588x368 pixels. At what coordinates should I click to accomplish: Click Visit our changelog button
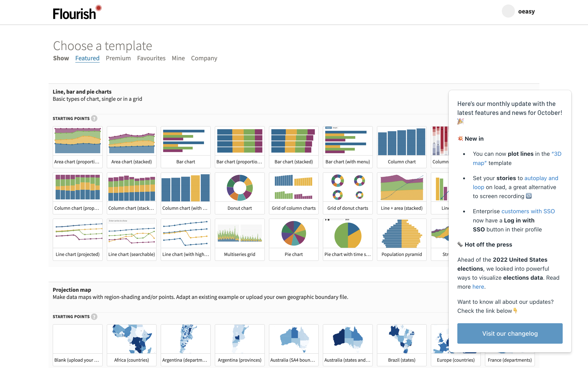[510, 333]
